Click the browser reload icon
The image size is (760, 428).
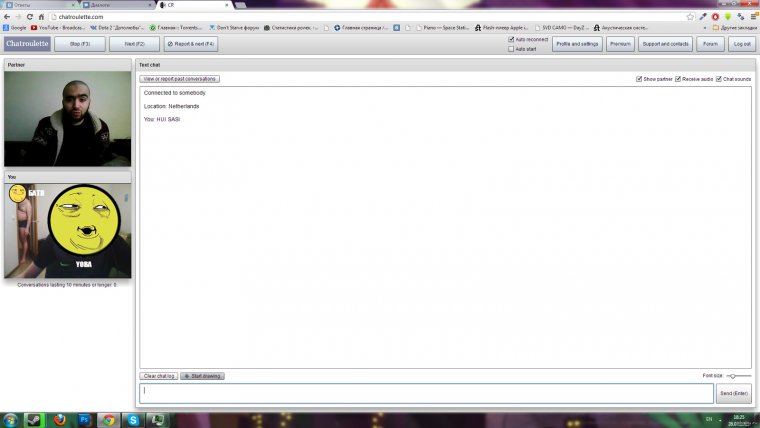(x=30, y=17)
